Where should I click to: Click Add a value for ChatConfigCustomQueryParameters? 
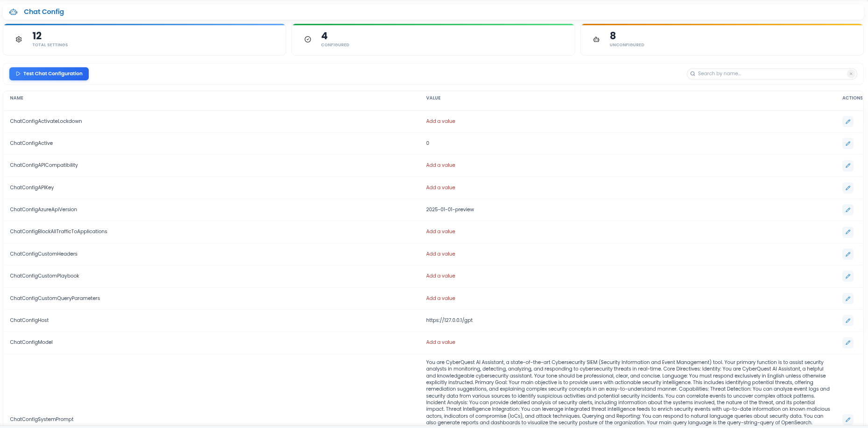[x=440, y=299]
